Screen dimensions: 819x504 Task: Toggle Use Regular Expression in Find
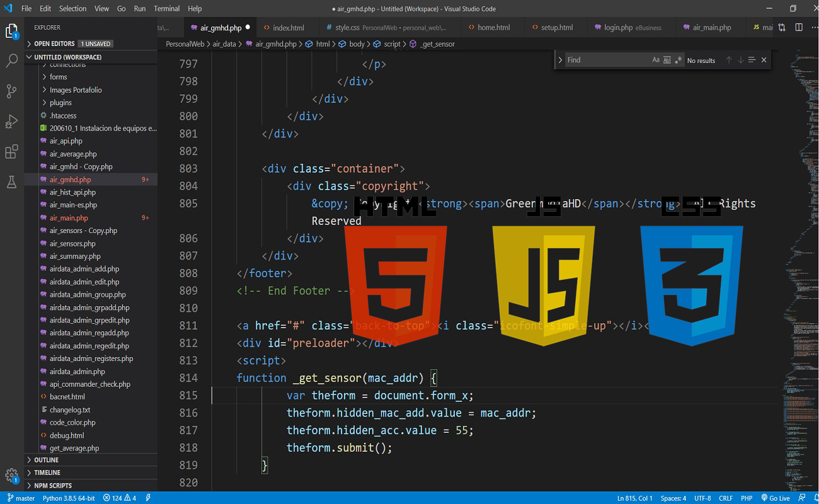(x=679, y=60)
